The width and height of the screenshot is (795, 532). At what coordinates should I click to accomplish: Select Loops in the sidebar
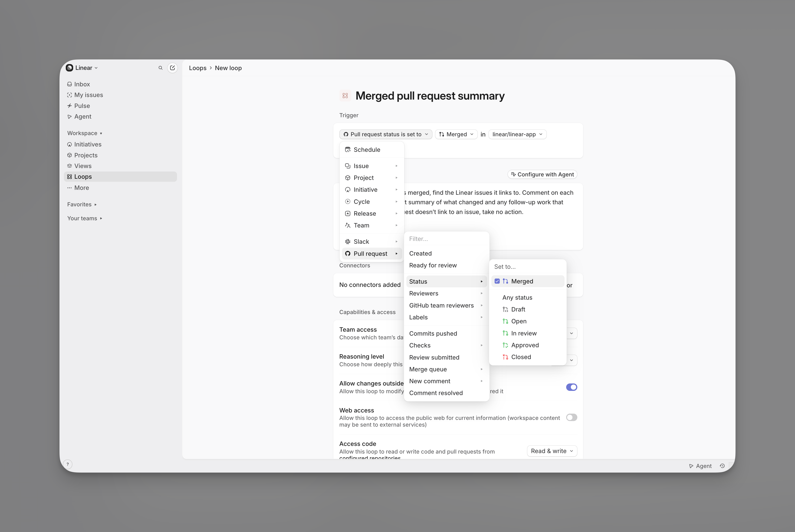pyautogui.click(x=120, y=176)
